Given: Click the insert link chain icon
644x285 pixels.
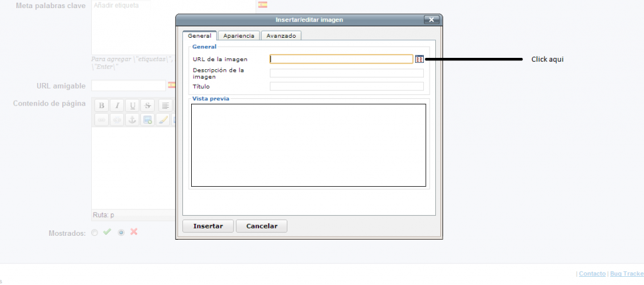Looking at the screenshot, I should point(101,120).
